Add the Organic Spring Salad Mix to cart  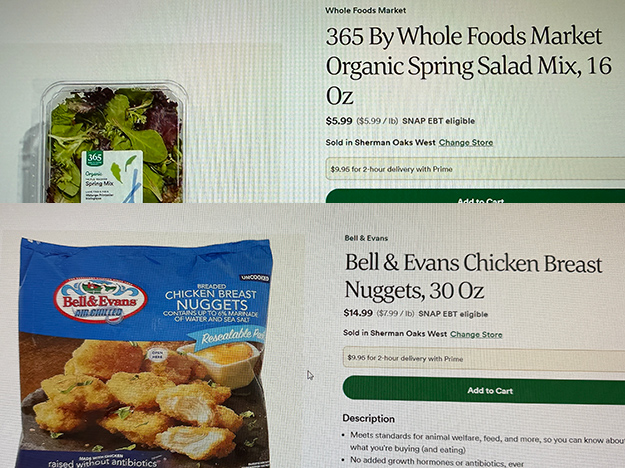475,197
